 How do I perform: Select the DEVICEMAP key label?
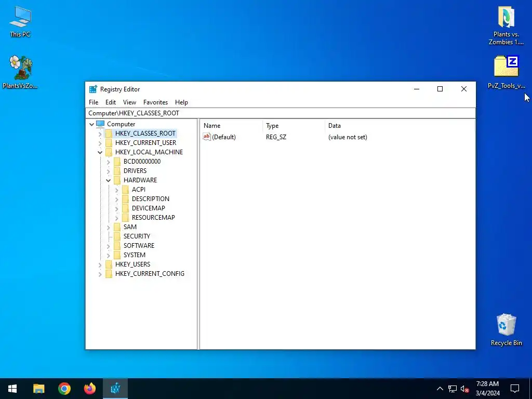pos(148,208)
